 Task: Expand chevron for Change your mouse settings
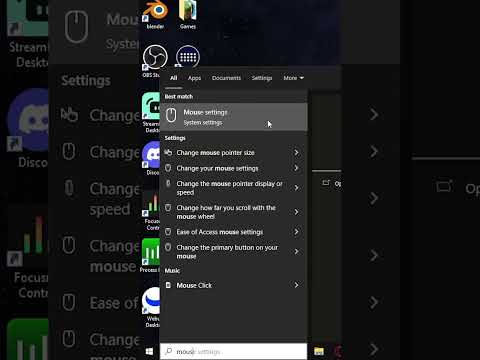[x=296, y=168]
